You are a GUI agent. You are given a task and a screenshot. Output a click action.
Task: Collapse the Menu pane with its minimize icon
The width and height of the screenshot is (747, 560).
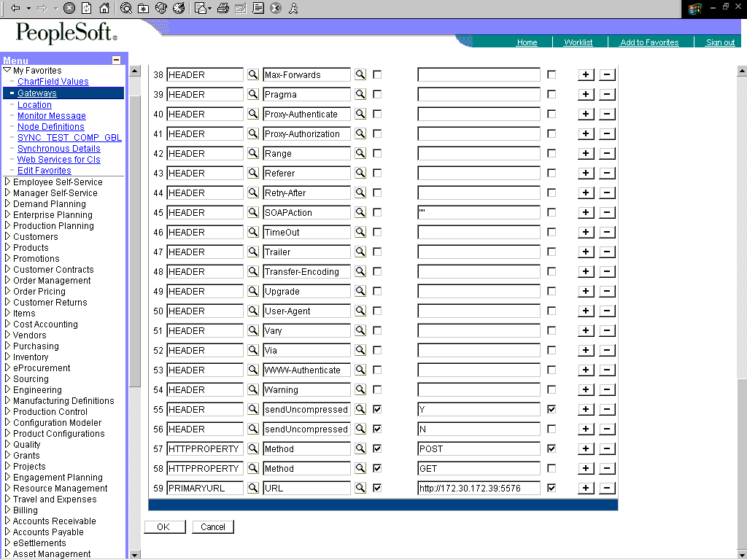click(x=117, y=60)
